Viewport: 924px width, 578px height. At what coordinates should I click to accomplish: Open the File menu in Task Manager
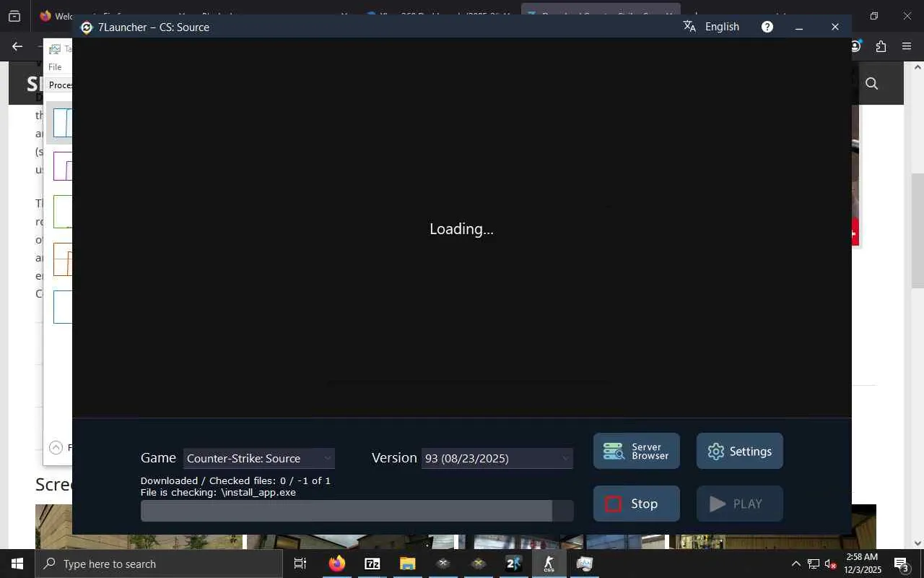coord(55,66)
